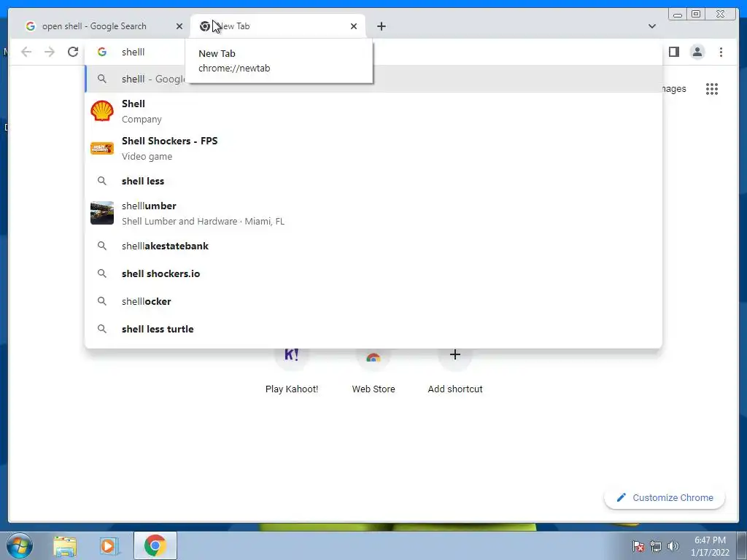Pick the shelllumber Miami suggestion
This screenshot has height=560, width=747.
tap(373, 214)
